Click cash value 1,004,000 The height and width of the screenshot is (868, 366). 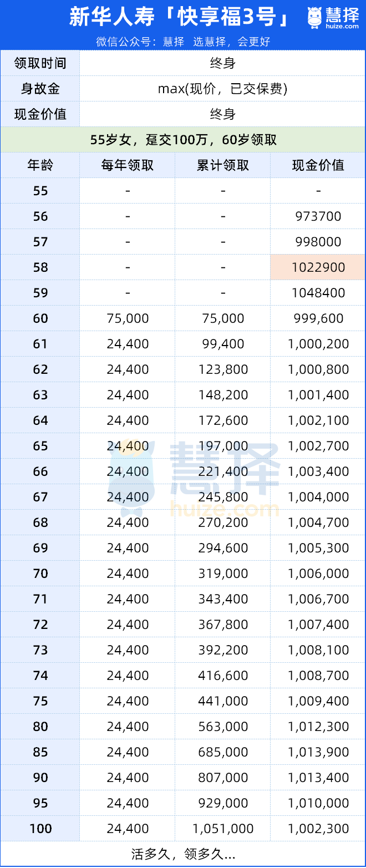coord(318,497)
